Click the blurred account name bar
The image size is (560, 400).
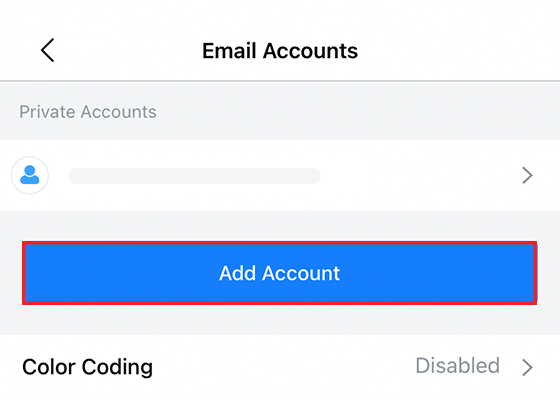click(x=194, y=176)
